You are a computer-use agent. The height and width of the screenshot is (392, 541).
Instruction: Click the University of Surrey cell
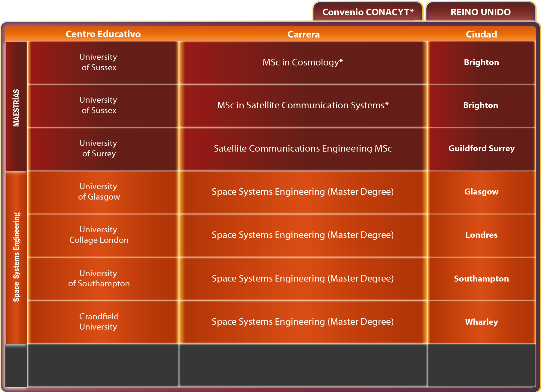pyautogui.click(x=103, y=149)
